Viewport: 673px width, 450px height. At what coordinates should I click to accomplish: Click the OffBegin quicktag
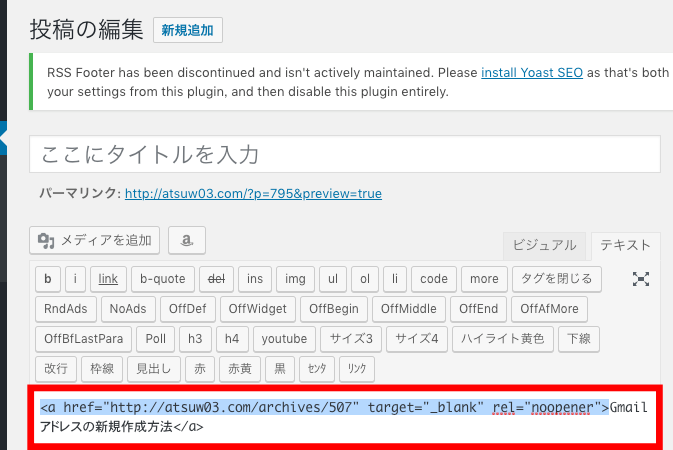pos(334,309)
